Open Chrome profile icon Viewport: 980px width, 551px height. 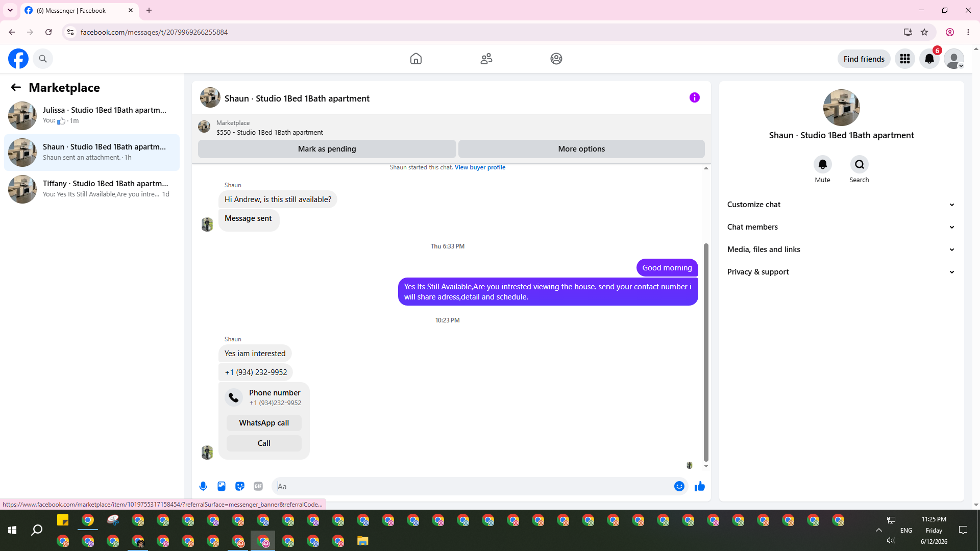click(x=950, y=32)
